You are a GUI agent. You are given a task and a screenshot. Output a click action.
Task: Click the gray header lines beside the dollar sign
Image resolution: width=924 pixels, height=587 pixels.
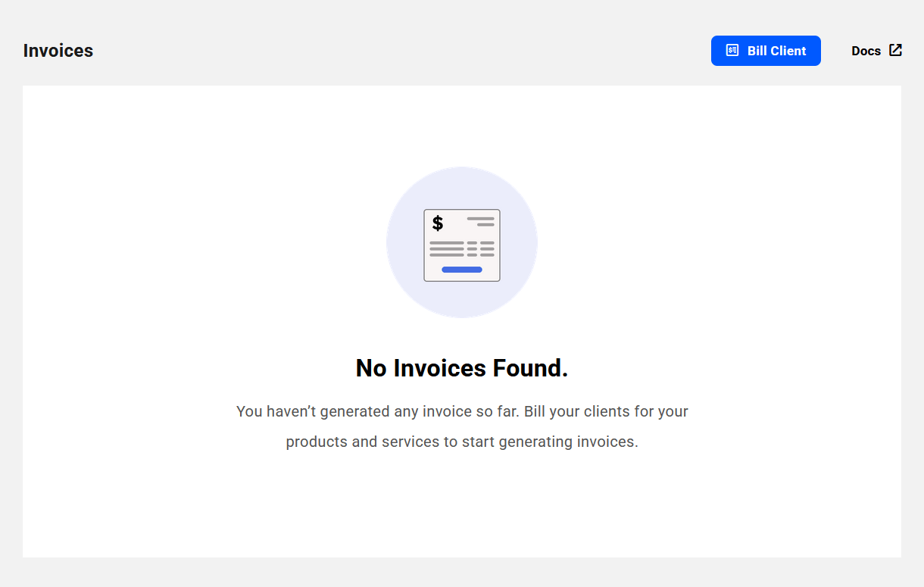481,221
